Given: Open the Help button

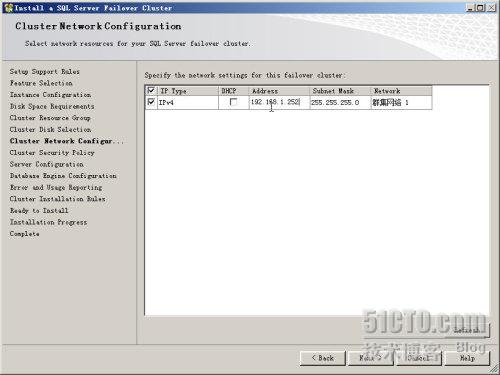Looking at the screenshot, I should (467, 358).
